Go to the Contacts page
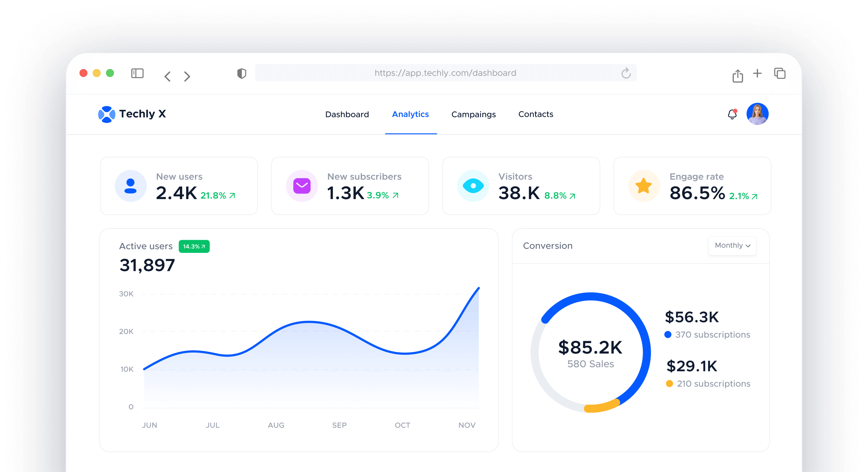The image size is (868, 472). [x=536, y=114]
